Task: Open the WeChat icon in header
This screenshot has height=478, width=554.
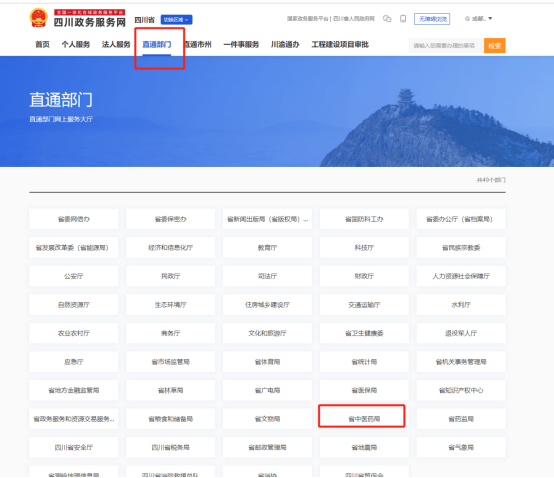Action: (387, 19)
